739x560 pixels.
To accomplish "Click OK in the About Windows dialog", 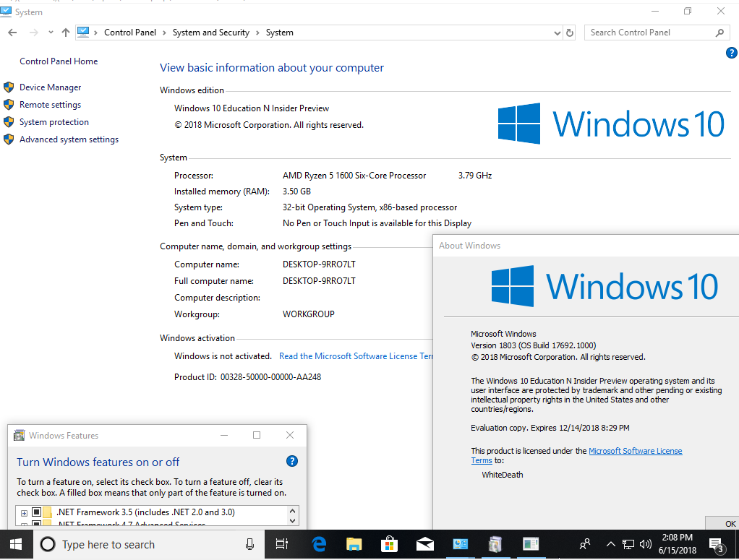I will pos(729,524).
